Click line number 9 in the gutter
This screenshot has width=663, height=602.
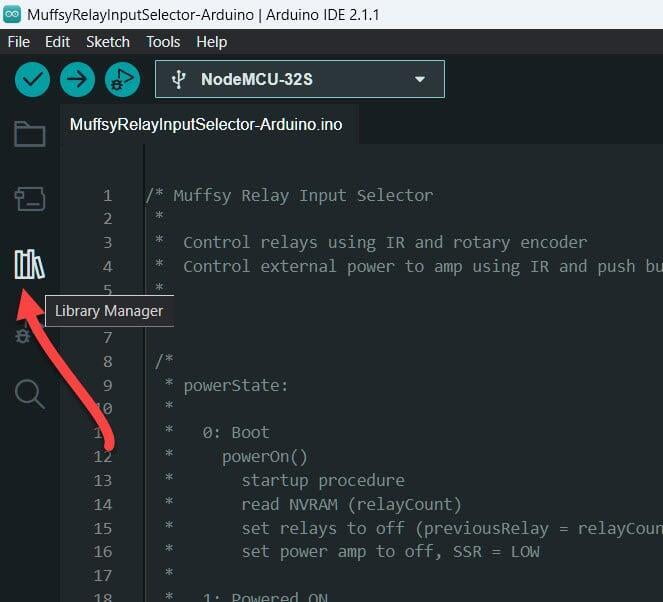107,385
